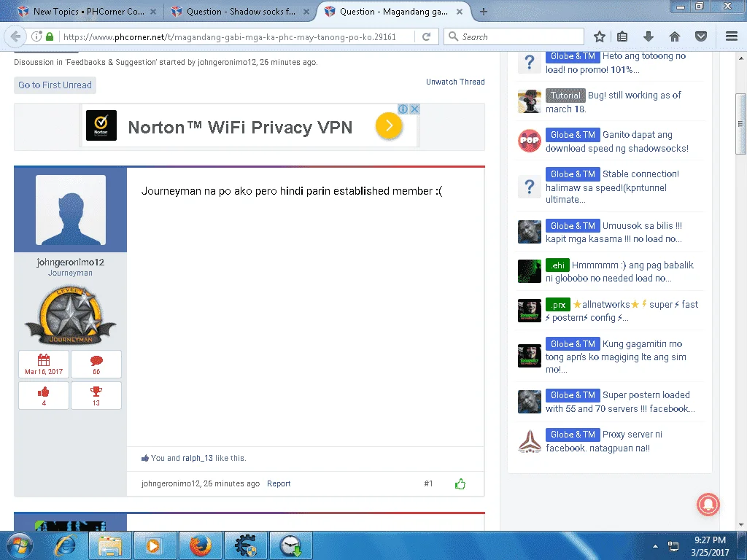The height and width of the screenshot is (560, 747).
Task: Open ralph_13 profile link
Action: (197, 458)
